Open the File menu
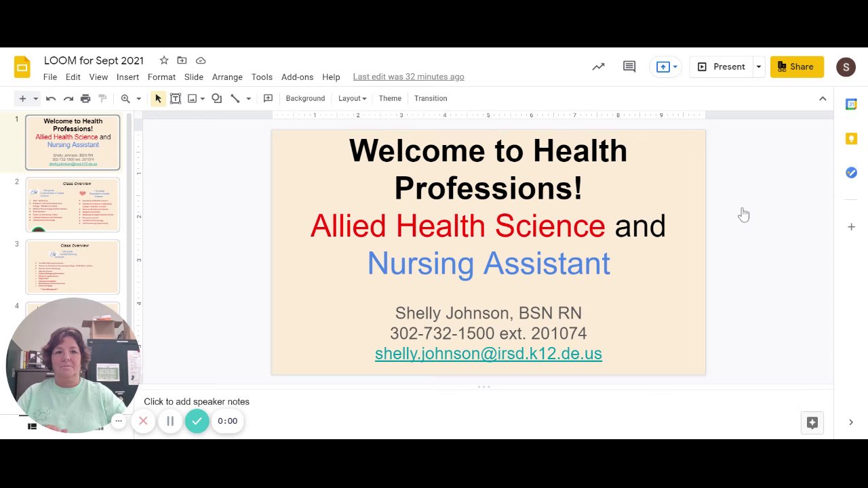 [x=50, y=77]
